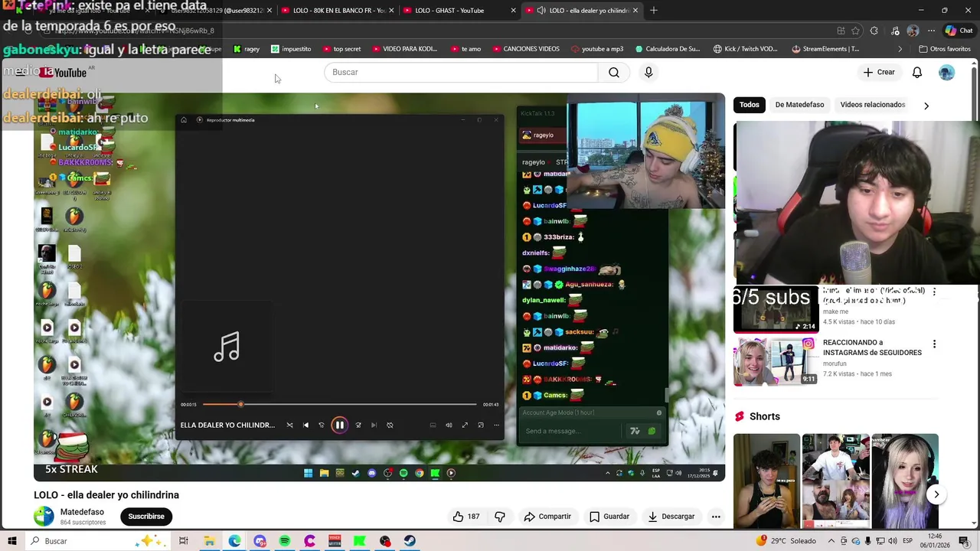Show more bookmarks with the chevron
The width and height of the screenshot is (980, 551).
[x=900, y=49]
